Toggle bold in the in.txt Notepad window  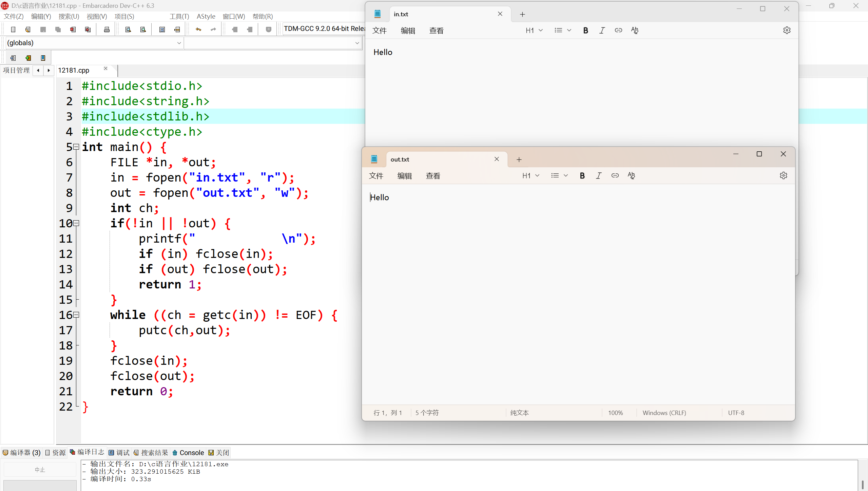coord(585,31)
